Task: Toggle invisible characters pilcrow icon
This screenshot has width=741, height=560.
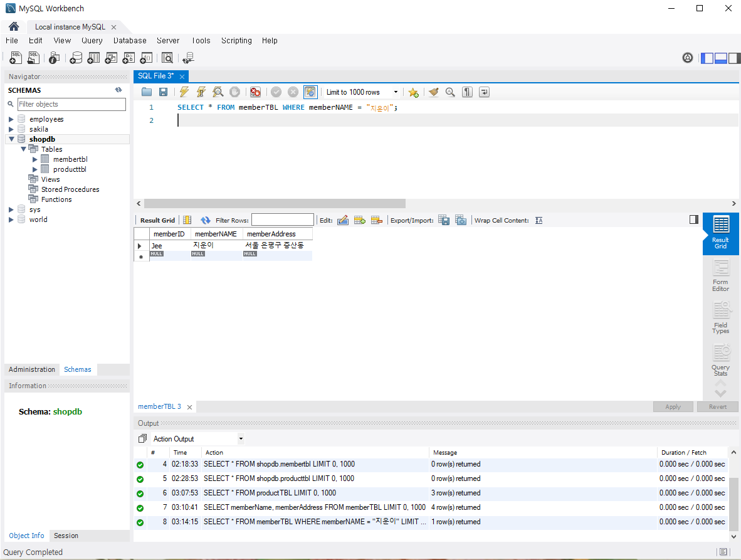Action: coord(467,92)
